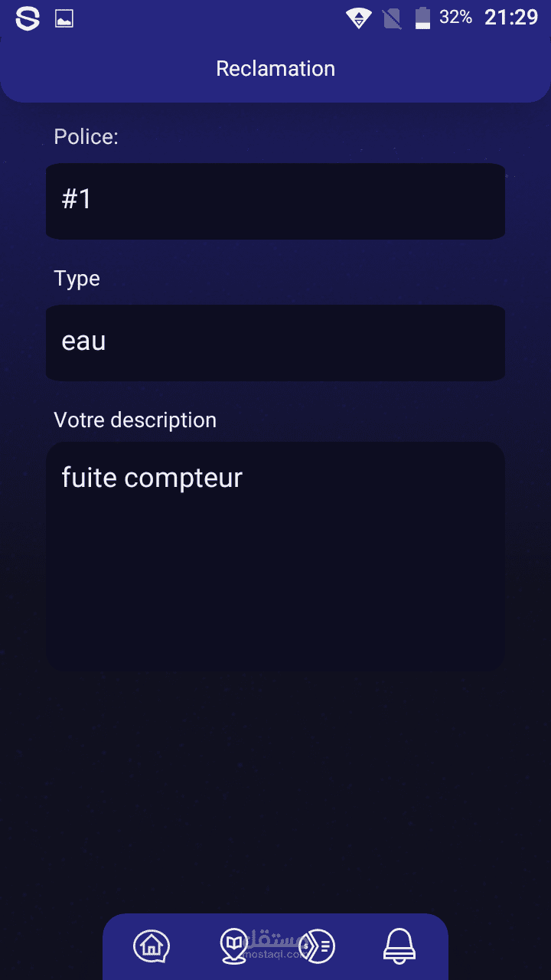
Task: Open the billing pie chart icon
Action: 318,946
